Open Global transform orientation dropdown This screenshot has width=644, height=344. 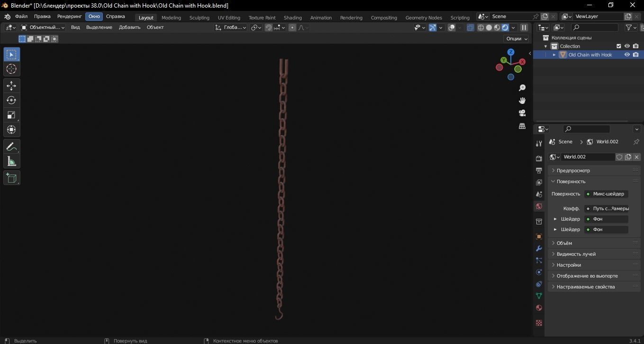pyautogui.click(x=230, y=28)
